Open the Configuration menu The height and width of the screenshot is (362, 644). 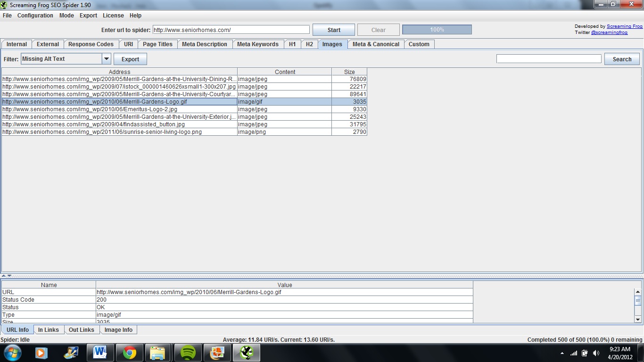point(35,16)
